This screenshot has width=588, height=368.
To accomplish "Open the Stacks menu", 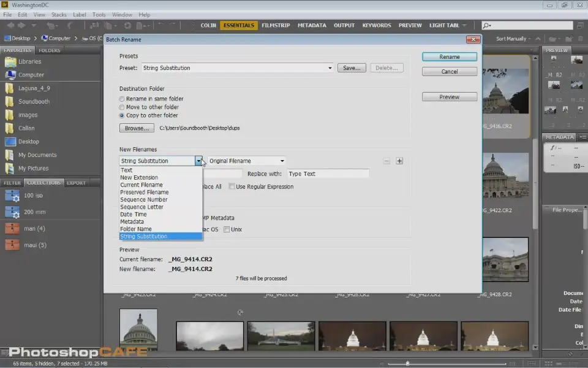I will pos(59,15).
